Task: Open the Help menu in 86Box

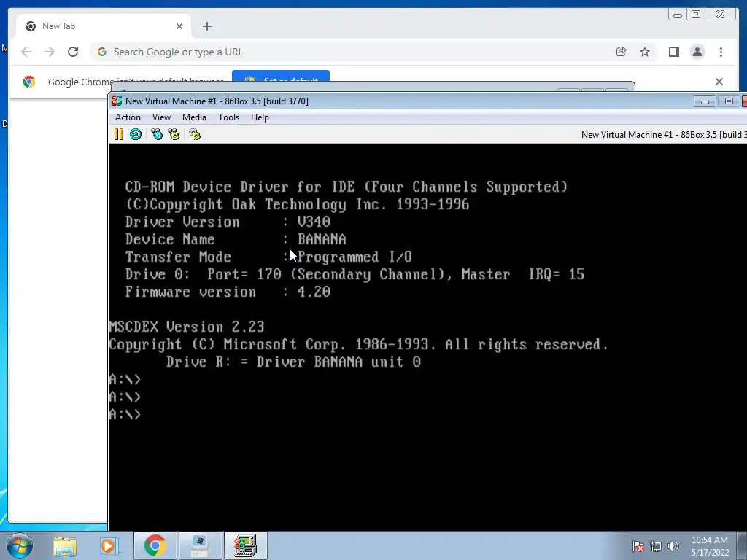Action: (260, 117)
